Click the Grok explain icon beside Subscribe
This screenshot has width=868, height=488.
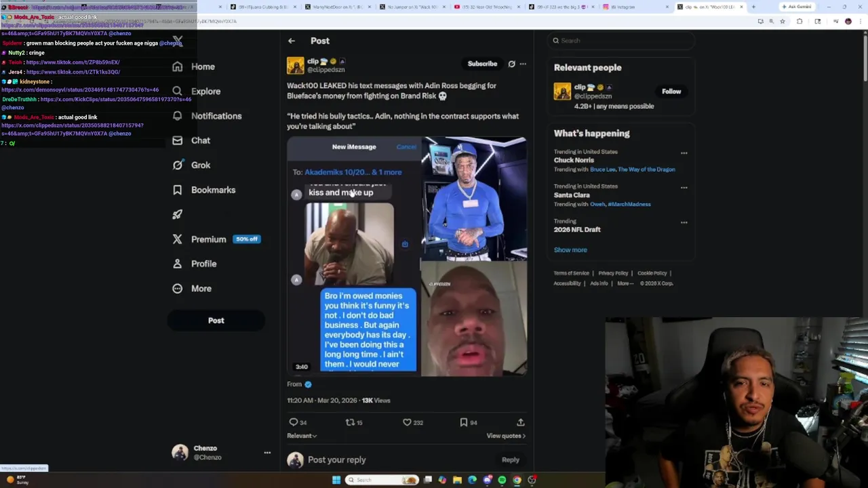click(512, 64)
